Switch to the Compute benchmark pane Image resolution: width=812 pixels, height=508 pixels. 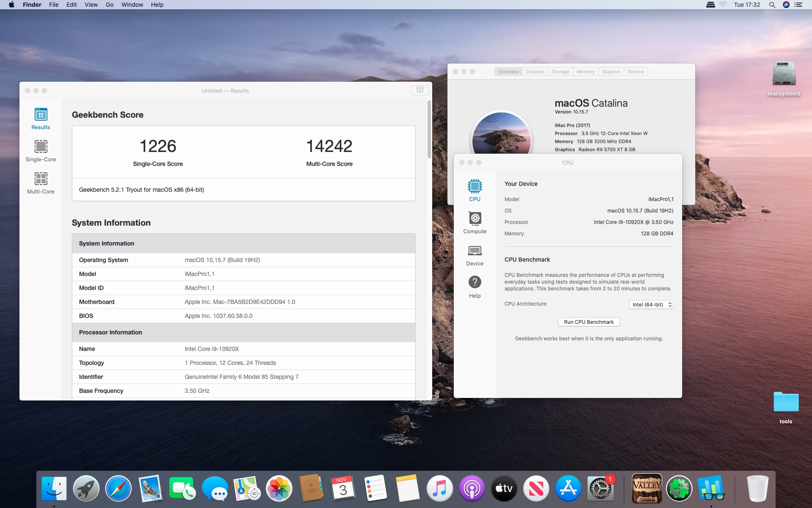pos(475,222)
